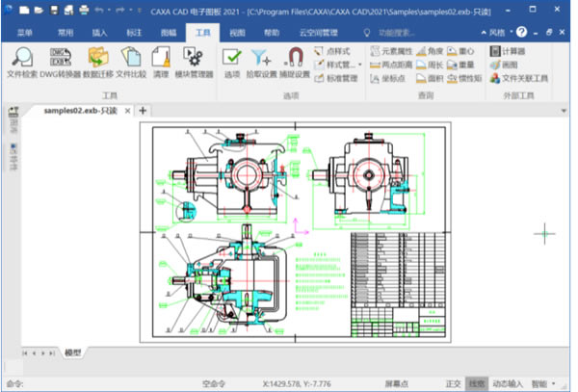Open the 数据迁移 data migration tool
Screen dimensions: 578x392
pyautogui.click(x=98, y=63)
